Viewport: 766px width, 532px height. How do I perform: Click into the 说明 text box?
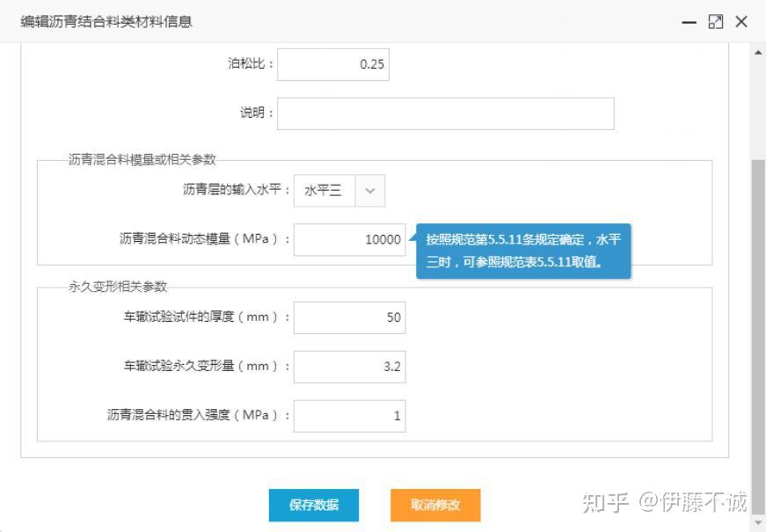point(446,113)
